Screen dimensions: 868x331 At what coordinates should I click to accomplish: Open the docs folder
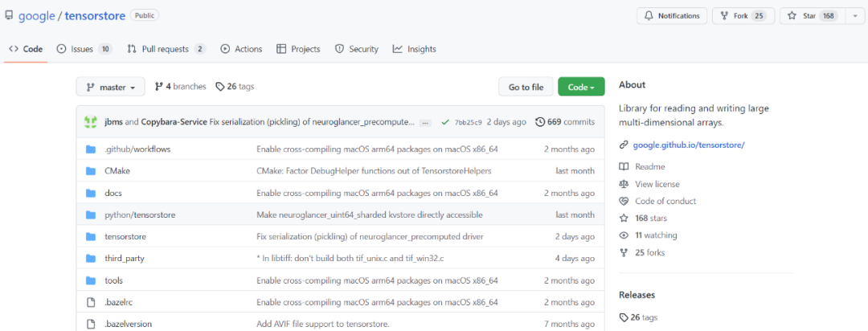pyautogui.click(x=113, y=193)
